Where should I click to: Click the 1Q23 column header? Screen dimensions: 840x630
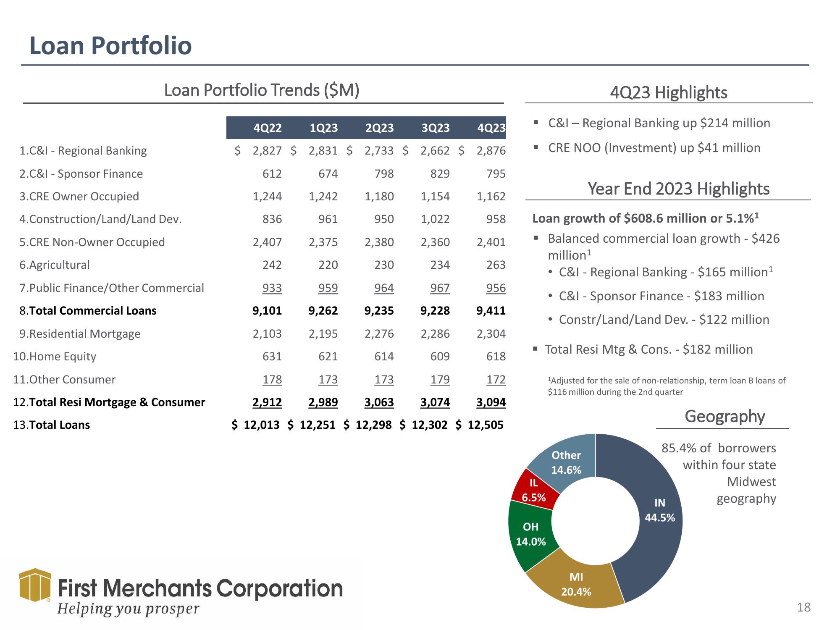[x=323, y=128]
